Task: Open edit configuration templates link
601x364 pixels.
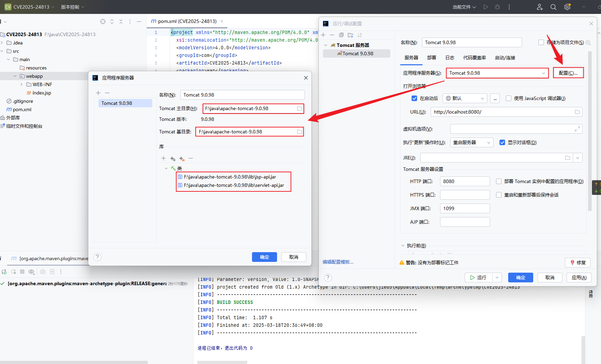Action: pos(338,262)
